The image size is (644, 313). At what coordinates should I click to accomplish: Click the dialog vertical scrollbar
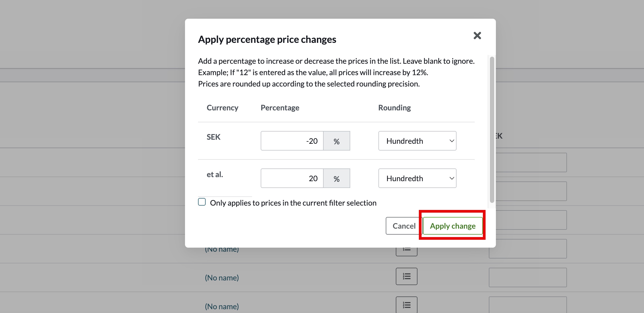(492, 130)
